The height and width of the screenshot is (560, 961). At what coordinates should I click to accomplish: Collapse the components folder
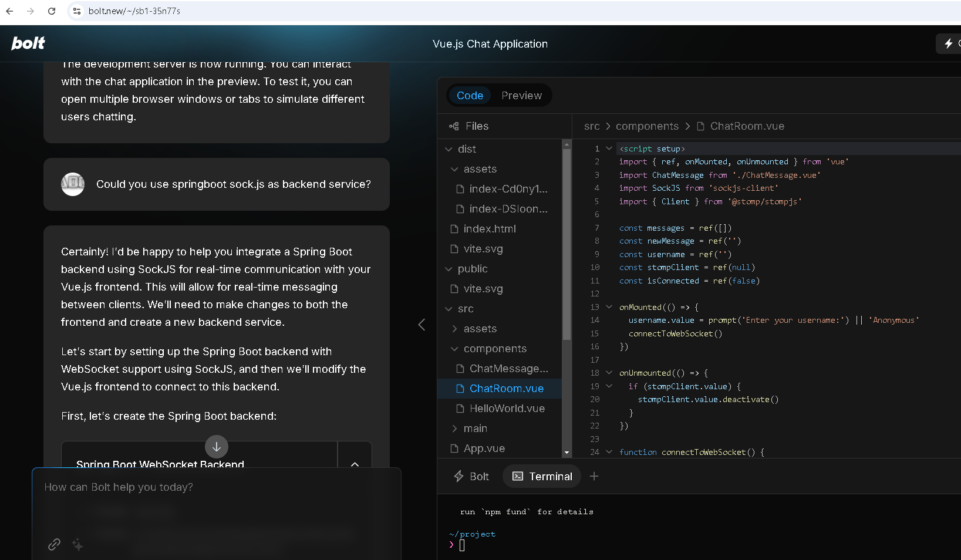tap(454, 349)
